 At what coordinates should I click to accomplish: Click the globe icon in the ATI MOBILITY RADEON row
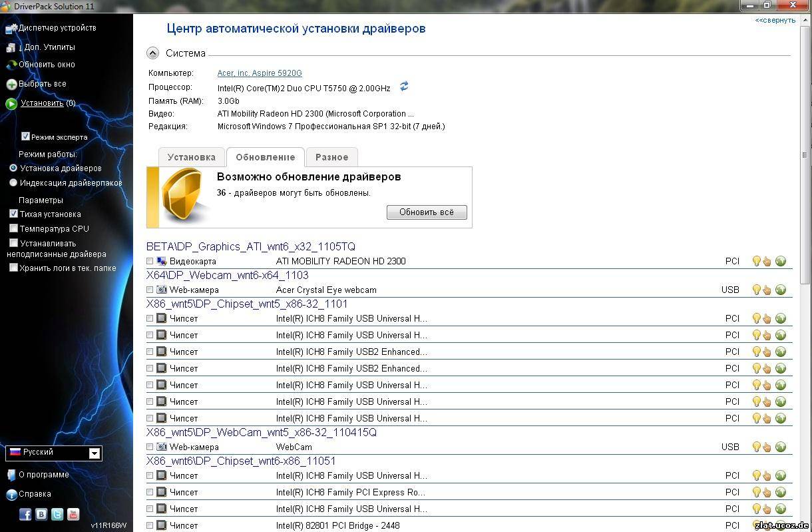coord(781,261)
